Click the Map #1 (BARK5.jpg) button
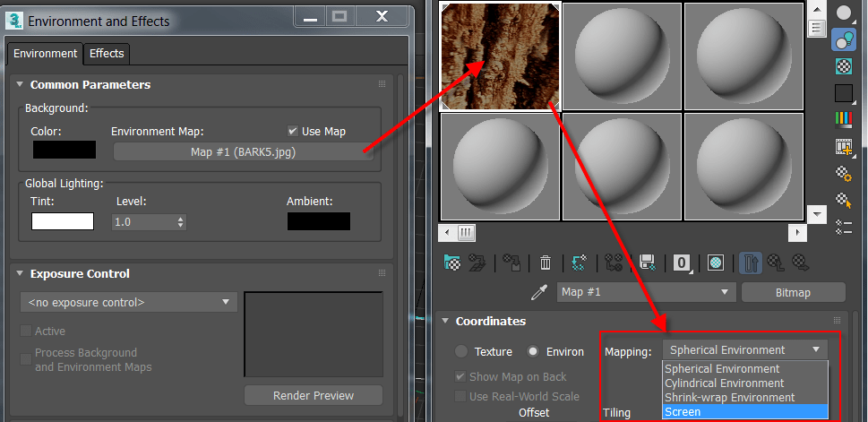 243,151
